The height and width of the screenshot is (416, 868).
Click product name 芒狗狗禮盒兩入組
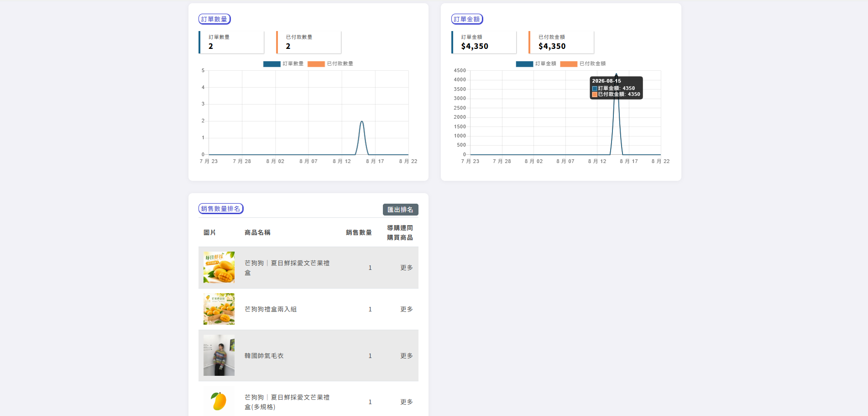click(271, 309)
